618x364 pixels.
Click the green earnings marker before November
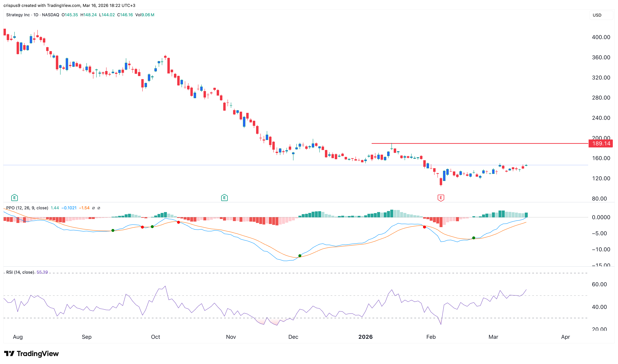tap(224, 197)
